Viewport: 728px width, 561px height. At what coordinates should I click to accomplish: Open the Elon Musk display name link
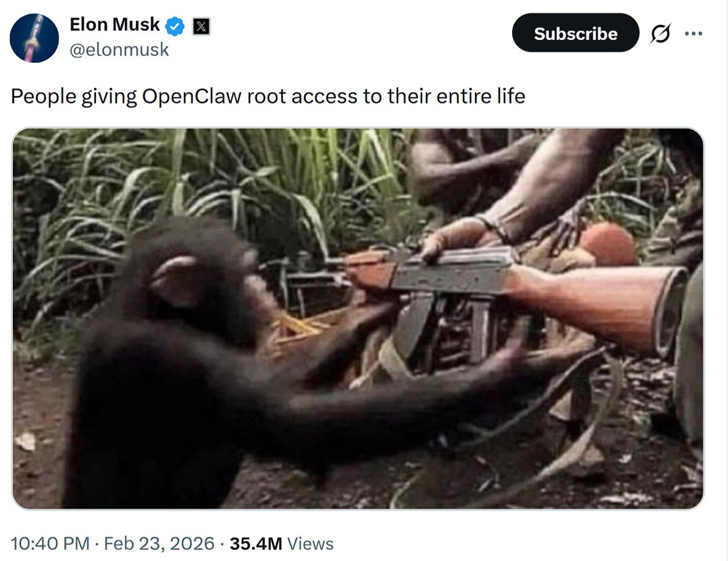(x=114, y=25)
